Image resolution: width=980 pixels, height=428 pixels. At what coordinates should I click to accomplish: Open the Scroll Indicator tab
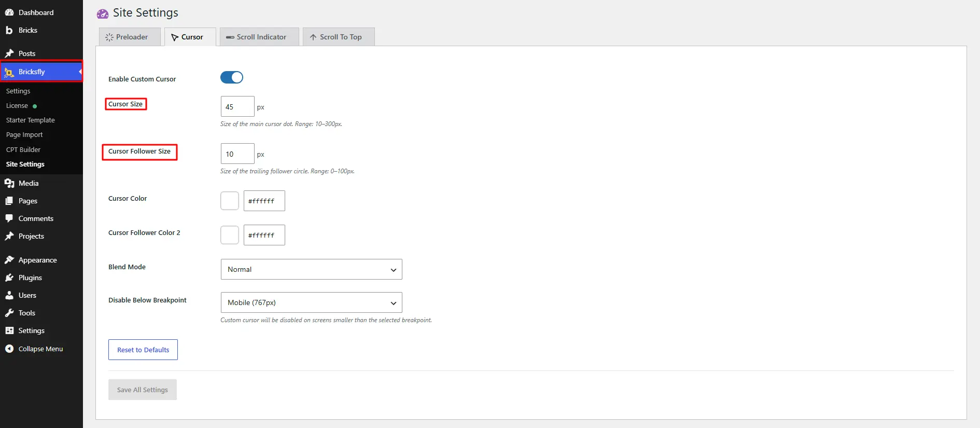tap(259, 37)
